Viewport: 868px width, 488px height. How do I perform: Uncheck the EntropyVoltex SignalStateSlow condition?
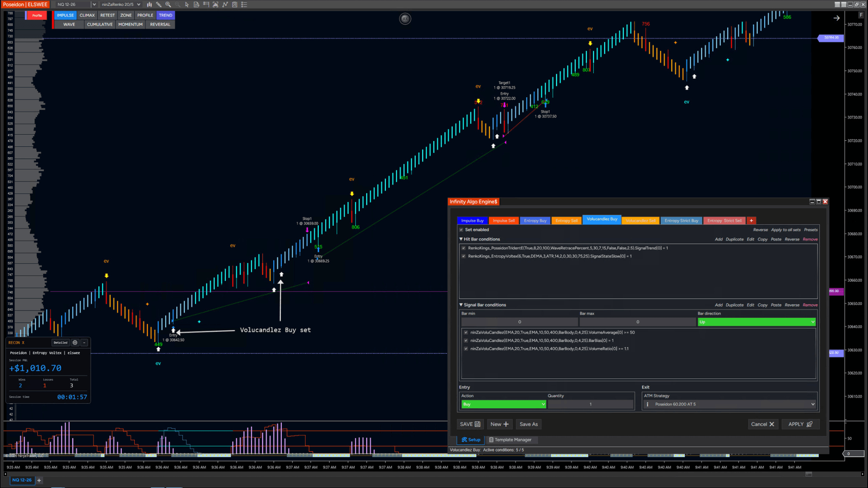pos(464,256)
